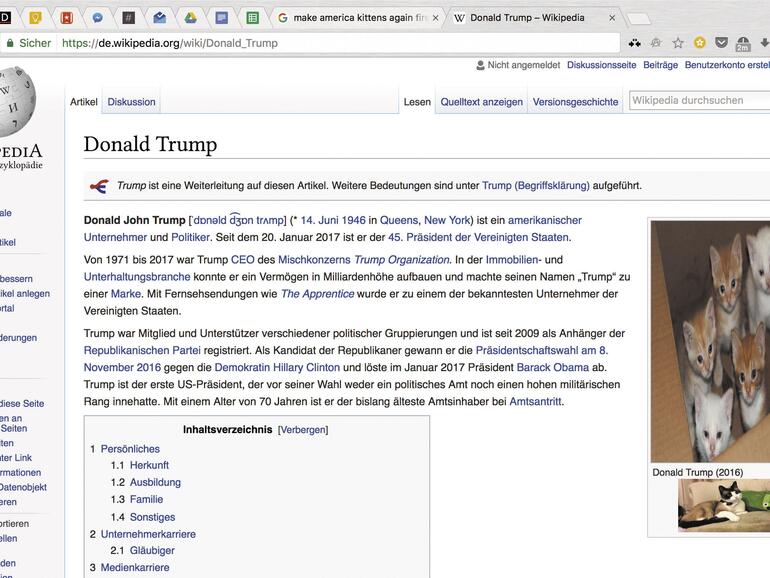Image resolution: width=770 pixels, height=578 pixels.
Task: Click the download arrow extension icon
Action: pyautogui.click(x=765, y=43)
